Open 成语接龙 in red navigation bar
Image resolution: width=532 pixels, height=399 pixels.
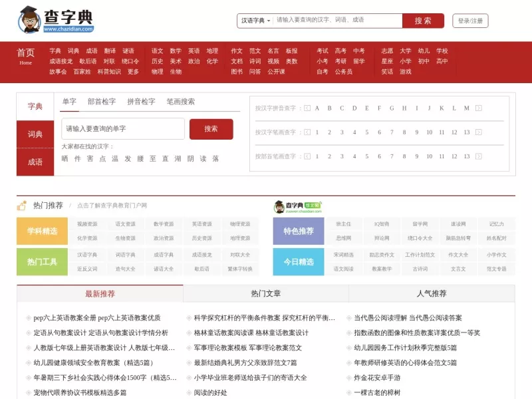[61, 61]
